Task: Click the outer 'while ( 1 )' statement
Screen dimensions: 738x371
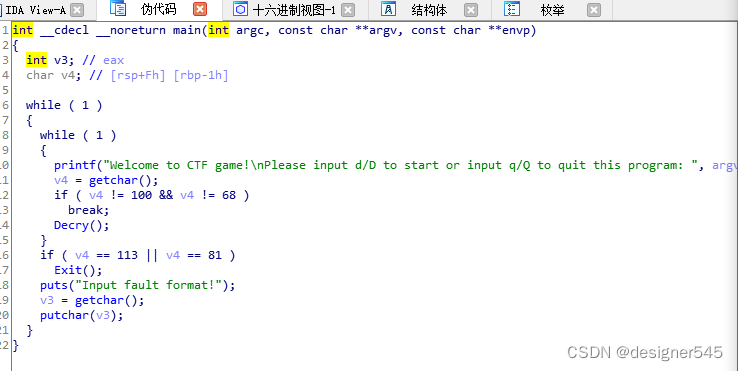Action: [64, 105]
